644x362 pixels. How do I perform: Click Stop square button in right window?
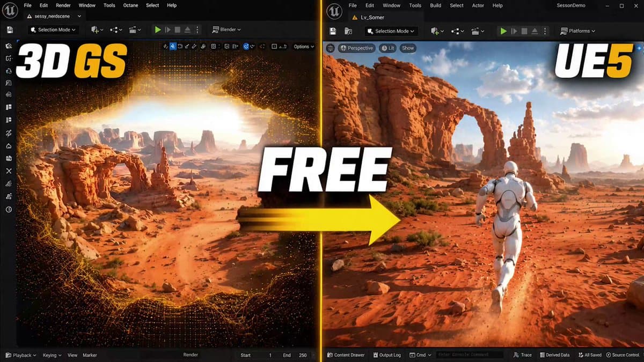click(523, 31)
